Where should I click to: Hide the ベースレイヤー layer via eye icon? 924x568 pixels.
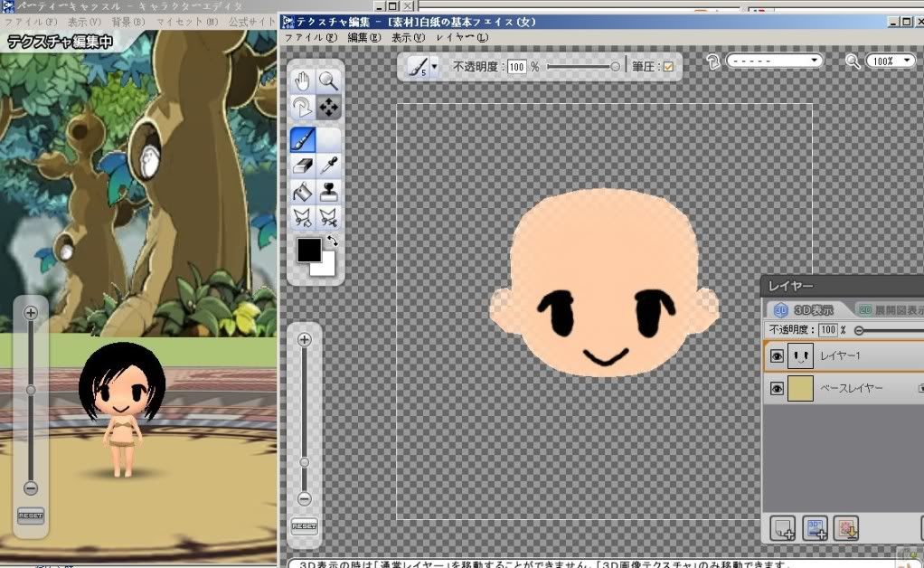tap(777, 388)
